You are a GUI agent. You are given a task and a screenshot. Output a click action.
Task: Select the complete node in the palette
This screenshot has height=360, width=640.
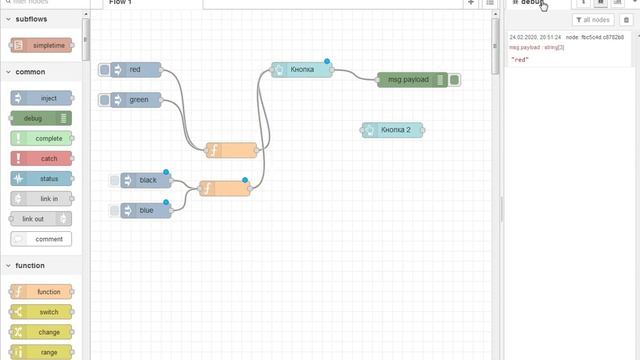coord(41,138)
